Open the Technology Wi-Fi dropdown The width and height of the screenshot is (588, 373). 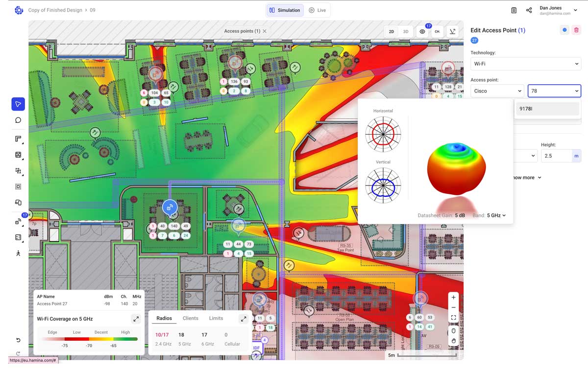click(525, 64)
